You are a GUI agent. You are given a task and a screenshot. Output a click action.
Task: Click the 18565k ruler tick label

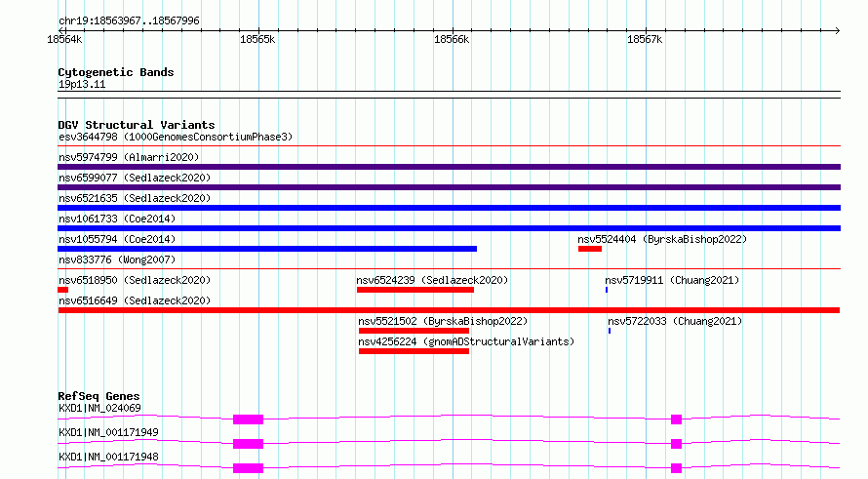[257, 39]
